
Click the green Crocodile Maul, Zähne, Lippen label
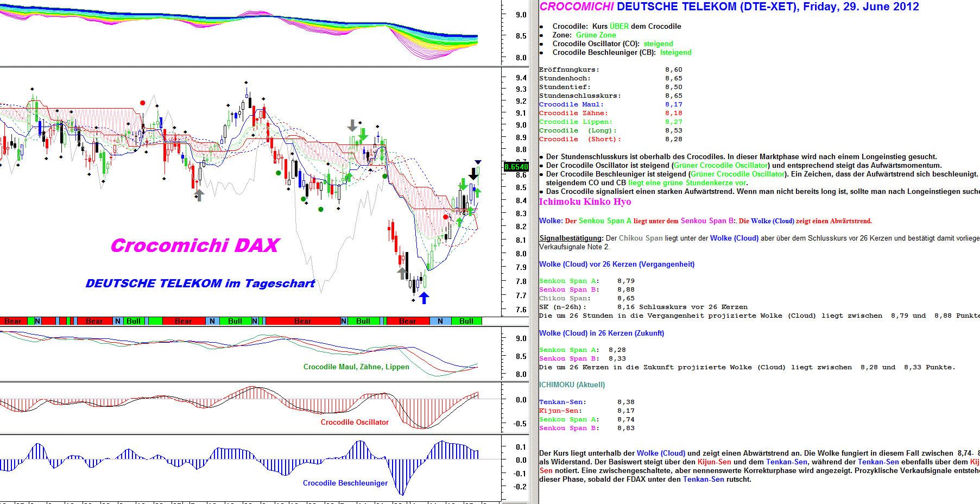356,367
